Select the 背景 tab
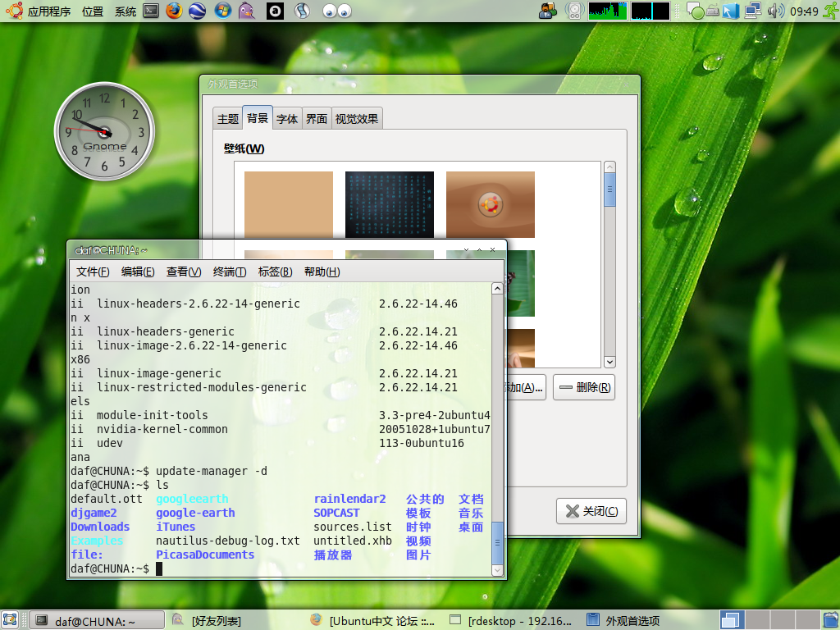Screen dimensions: 840x630 coord(257,118)
